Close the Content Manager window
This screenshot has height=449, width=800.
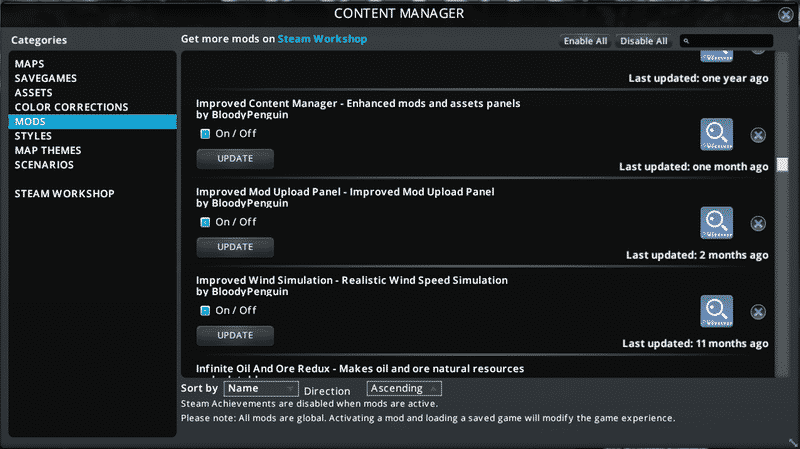(x=785, y=14)
